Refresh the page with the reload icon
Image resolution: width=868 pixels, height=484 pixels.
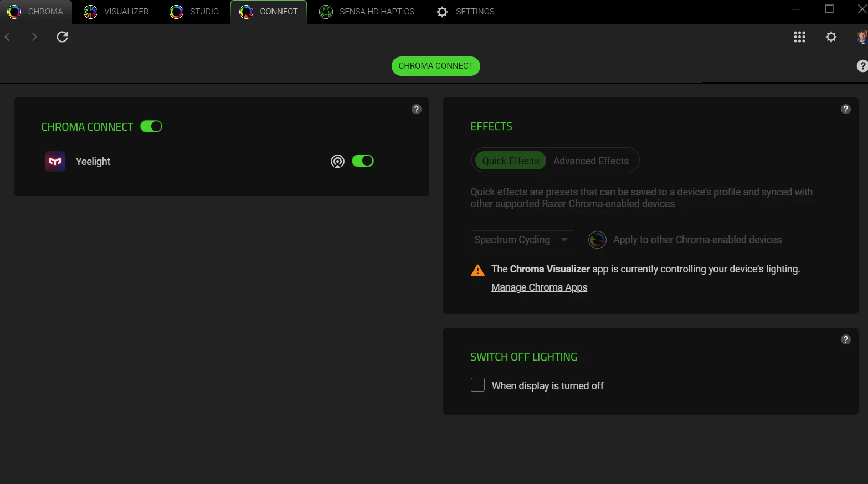click(x=63, y=37)
